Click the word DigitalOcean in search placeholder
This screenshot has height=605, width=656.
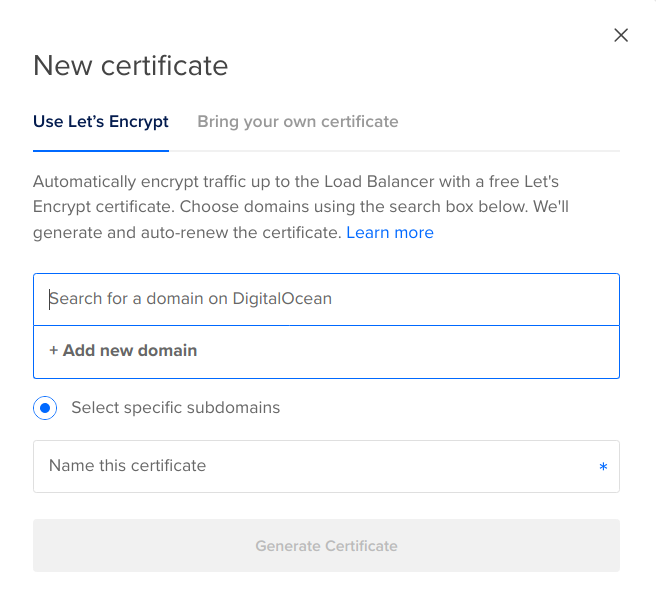coord(282,299)
